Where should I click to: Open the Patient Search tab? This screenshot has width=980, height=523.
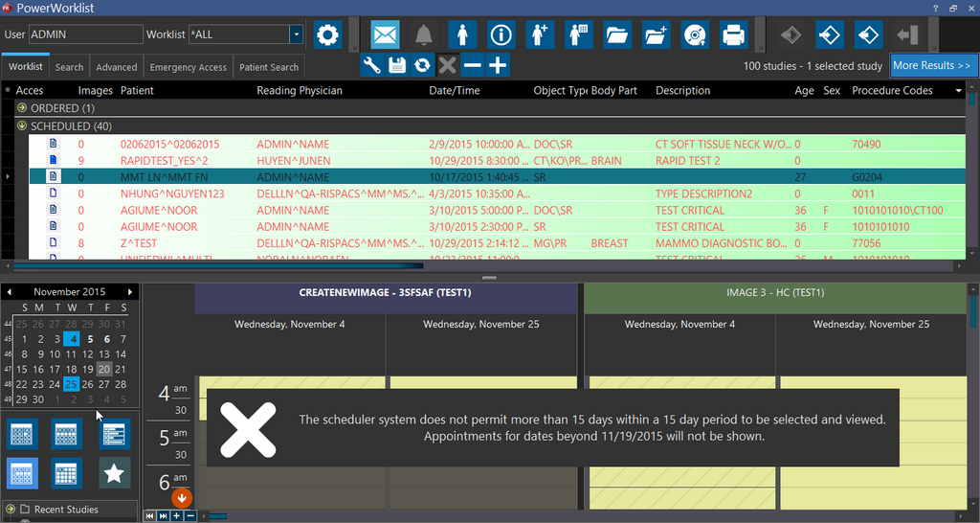[x=268, y=67]
